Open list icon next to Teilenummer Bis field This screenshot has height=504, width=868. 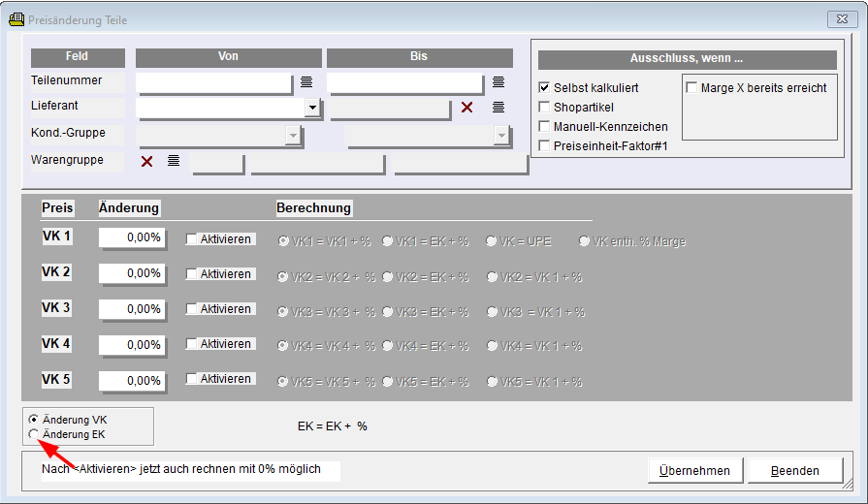coord(498,81)
